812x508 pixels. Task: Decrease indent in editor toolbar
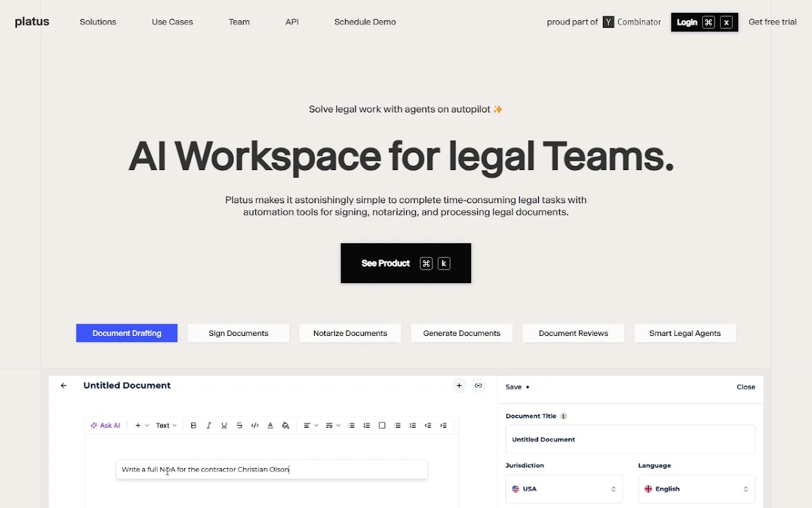428,425
